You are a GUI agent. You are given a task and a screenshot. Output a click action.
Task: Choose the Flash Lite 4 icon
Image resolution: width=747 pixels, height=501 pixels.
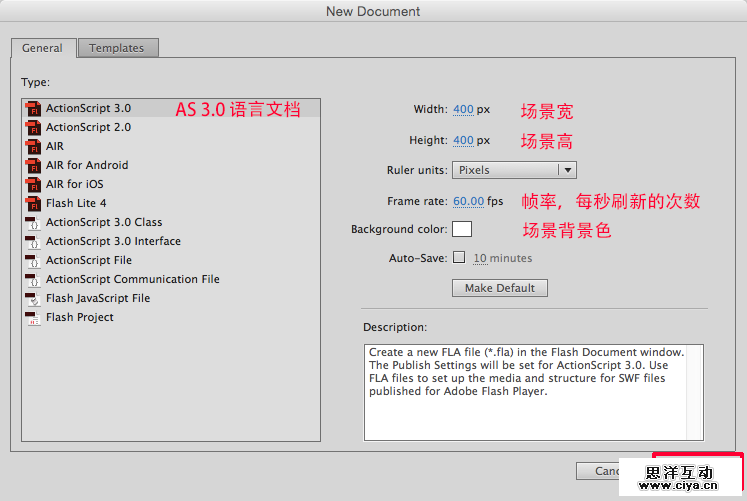coord(33,203)
